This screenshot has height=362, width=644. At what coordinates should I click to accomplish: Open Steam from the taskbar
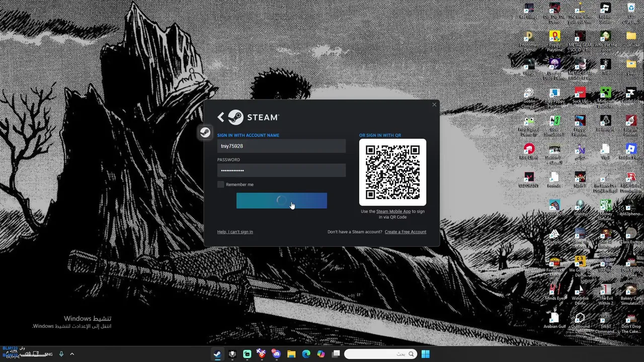tap(217, 354)
